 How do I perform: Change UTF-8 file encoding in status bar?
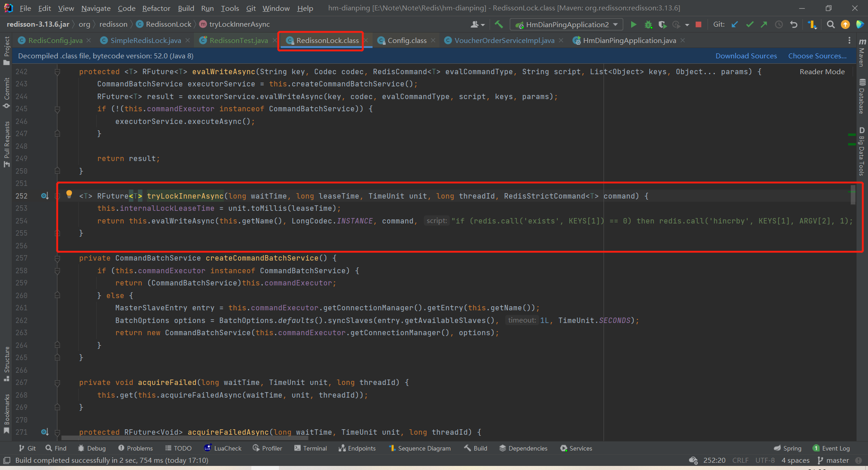[765, 461]
